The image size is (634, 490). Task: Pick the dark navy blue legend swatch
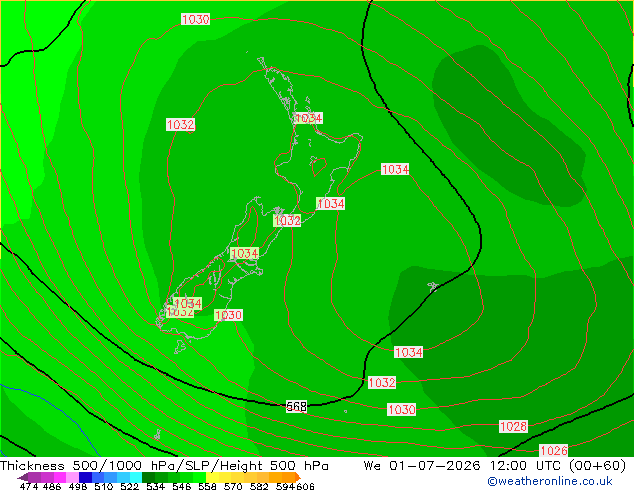(x=85, y=477)
